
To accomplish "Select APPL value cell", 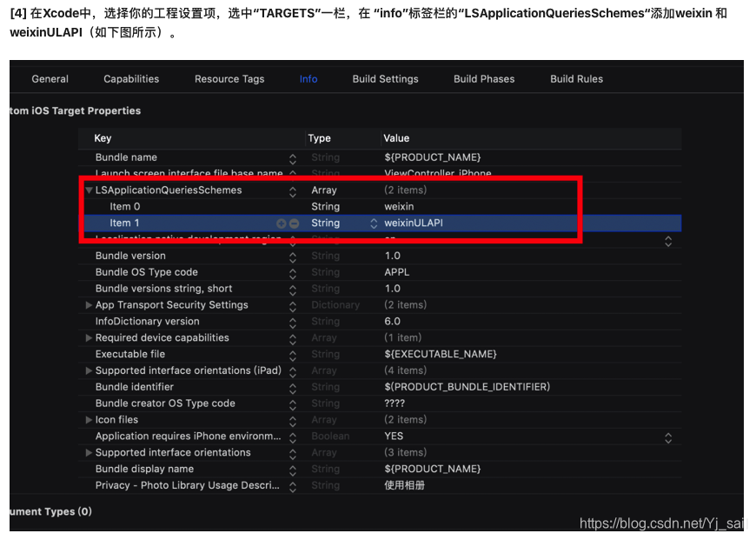I will pos(397,272).
